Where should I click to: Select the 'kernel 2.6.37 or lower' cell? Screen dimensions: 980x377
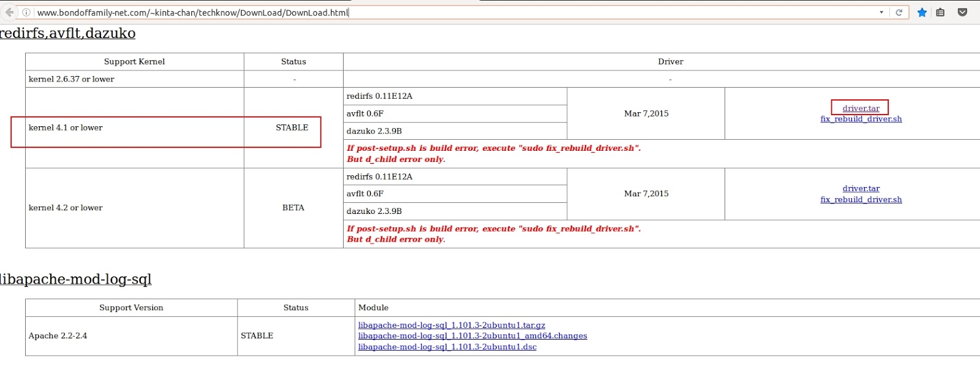tap(134, 79)
